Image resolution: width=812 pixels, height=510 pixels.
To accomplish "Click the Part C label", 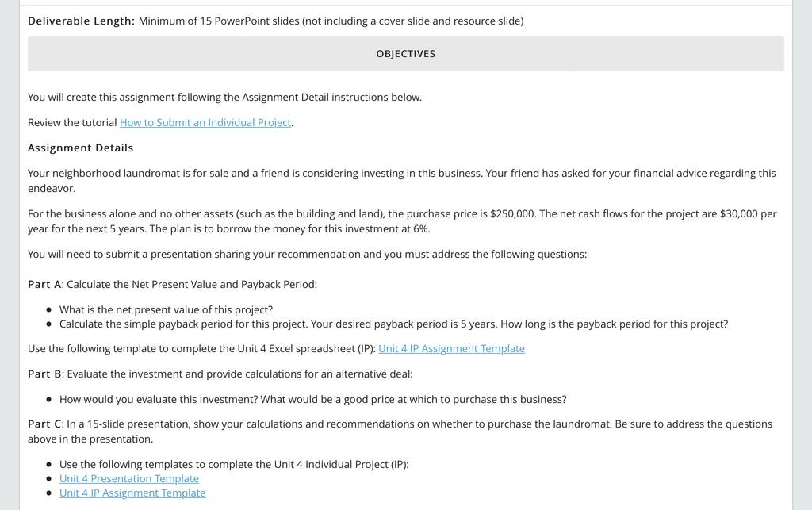I will pyautogui.click(x=45, y=424).
